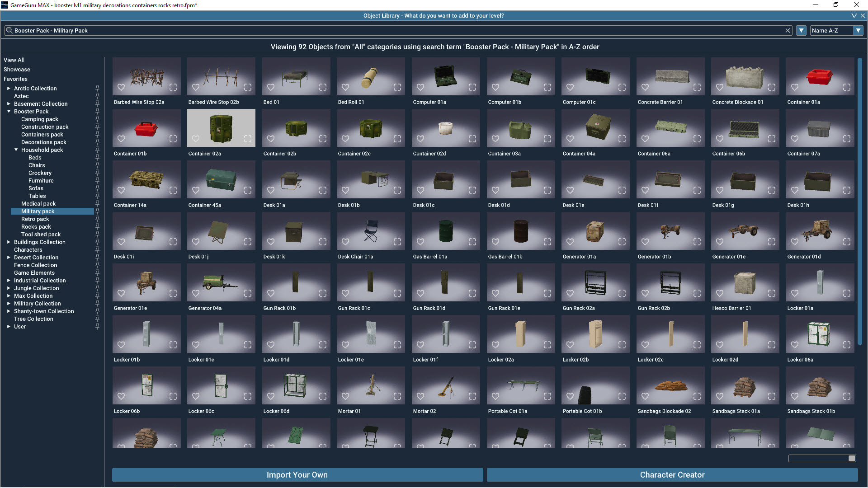Click the expand brackets on Gas Barrel 01a
Image resolution: width=868 pixels, height=488 pixels.
click(472, 242)
